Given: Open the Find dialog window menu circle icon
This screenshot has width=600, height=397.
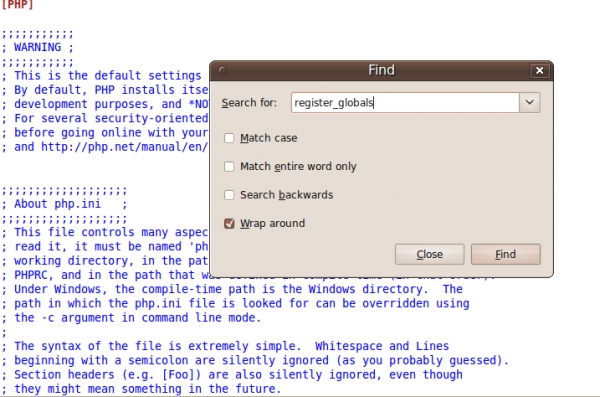Looking at the screenshot, I should pos(222,70).
